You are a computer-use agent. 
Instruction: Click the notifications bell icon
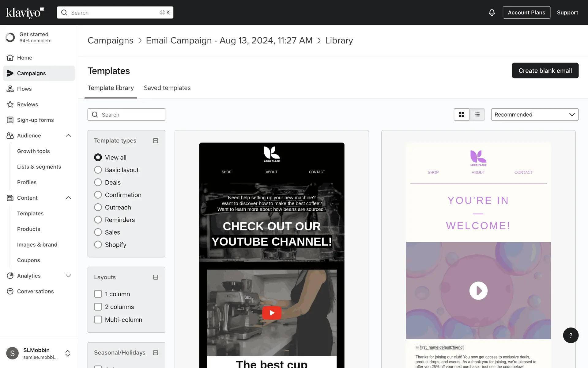(x=492, y=13)
